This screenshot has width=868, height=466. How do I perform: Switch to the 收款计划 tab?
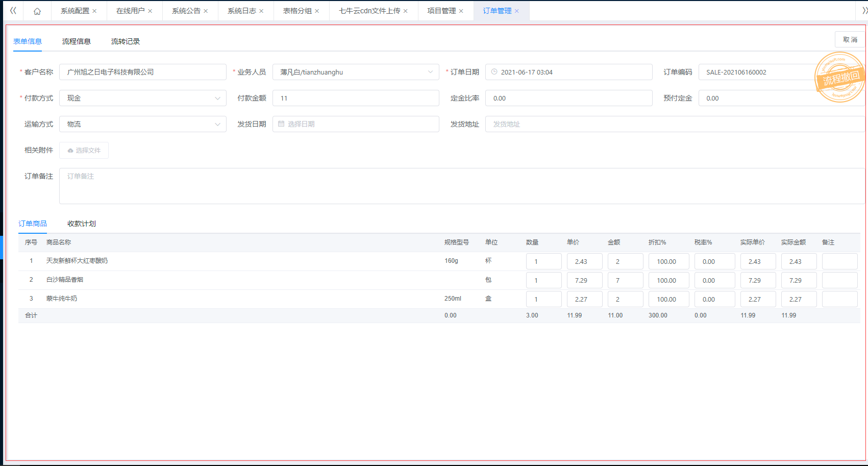point(82,224)
